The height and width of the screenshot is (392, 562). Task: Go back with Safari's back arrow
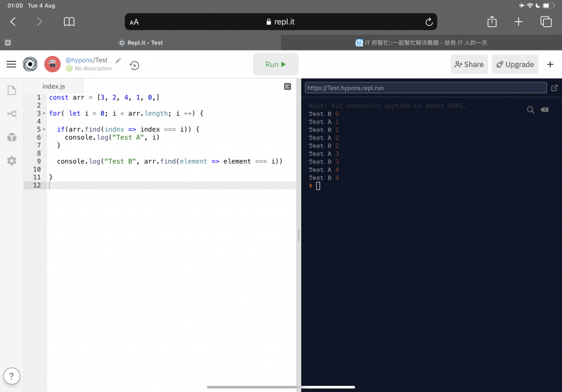tap(13, 22)
